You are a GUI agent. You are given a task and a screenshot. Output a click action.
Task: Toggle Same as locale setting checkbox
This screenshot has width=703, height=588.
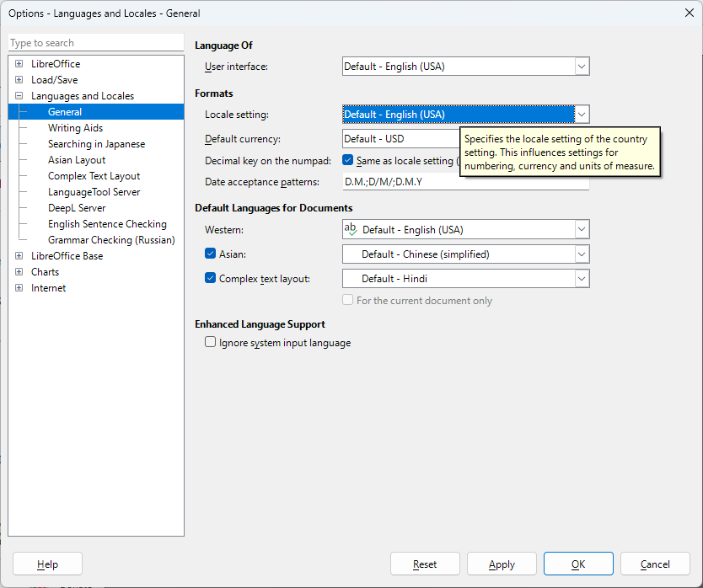[348, 160]
